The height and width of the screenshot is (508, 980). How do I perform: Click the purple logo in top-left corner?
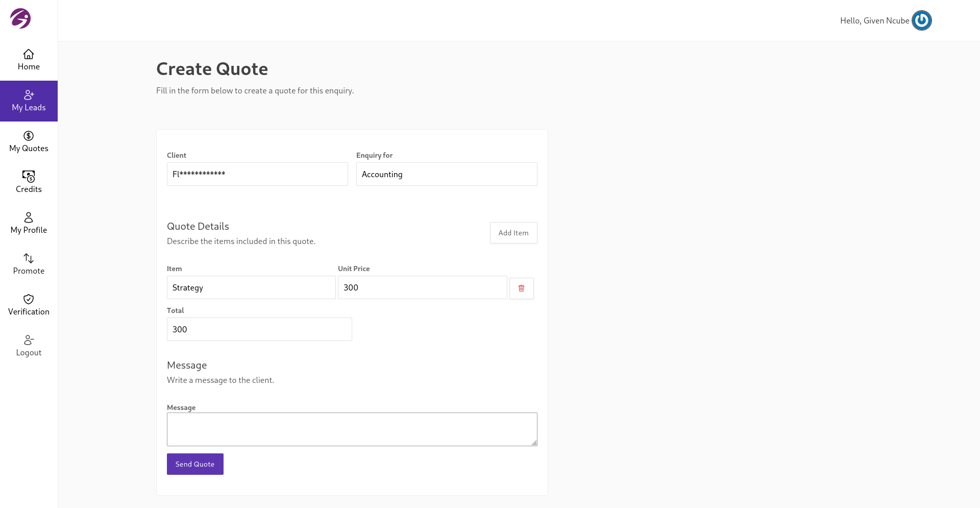click(x=20, y=18)
